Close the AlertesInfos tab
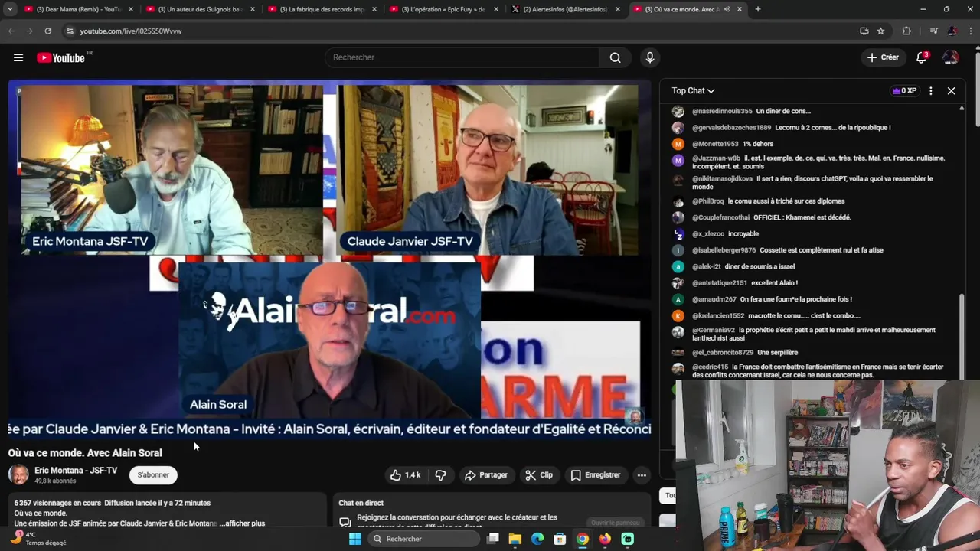This screenshot has height=551, width=980. pyautogui.click(x=618, y=9)
